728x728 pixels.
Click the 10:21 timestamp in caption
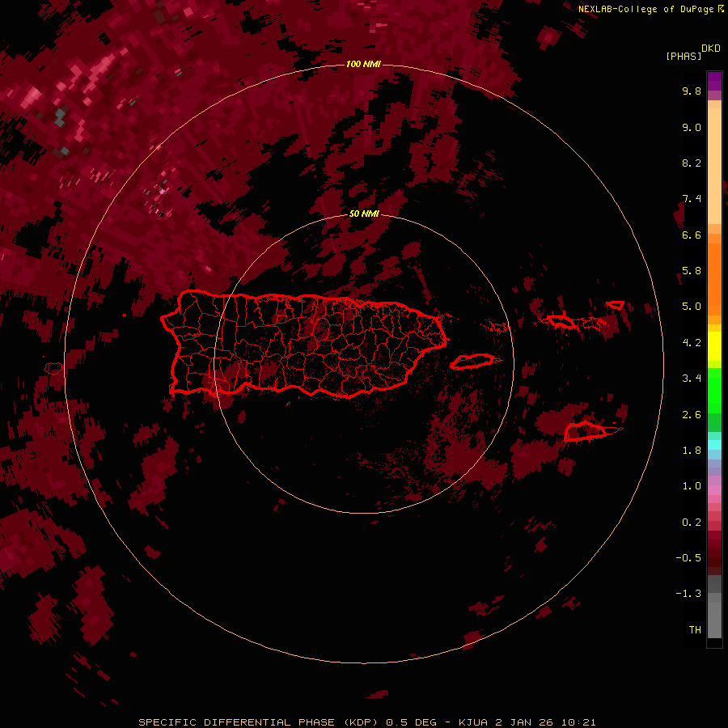pyautogui.click(x=578, y=722)
